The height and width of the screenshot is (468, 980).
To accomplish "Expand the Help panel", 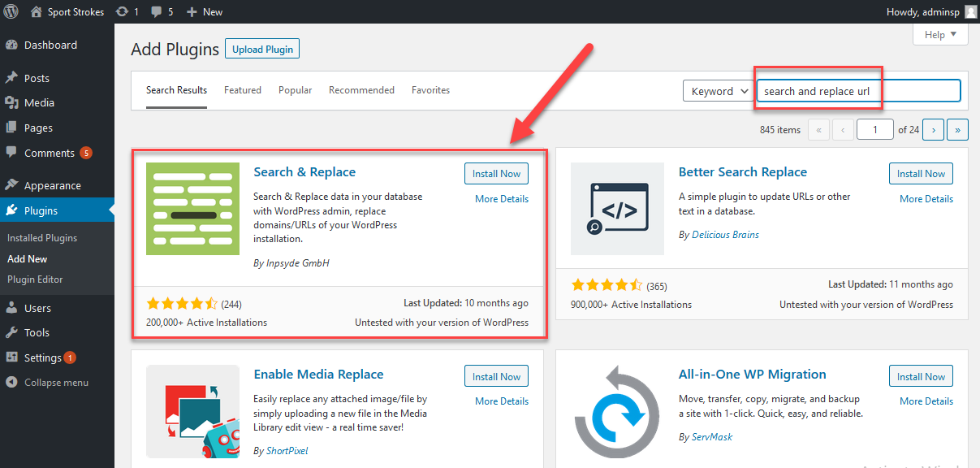I will (939, 34).
